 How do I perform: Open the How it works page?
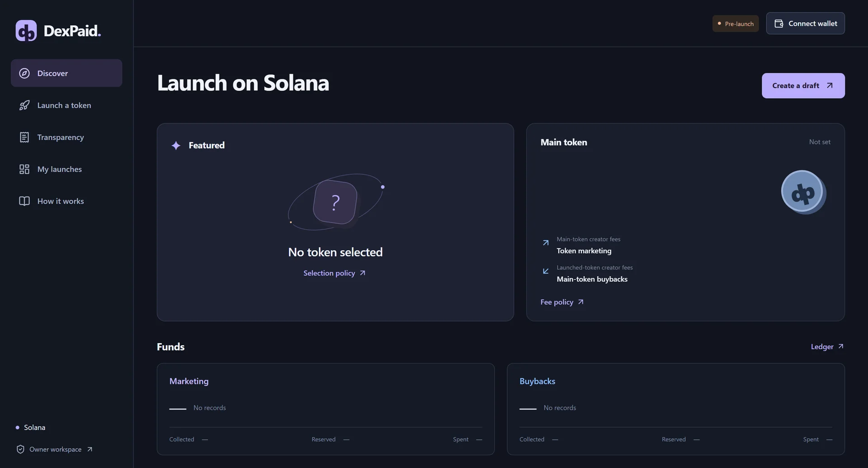[x=66, y=201]
